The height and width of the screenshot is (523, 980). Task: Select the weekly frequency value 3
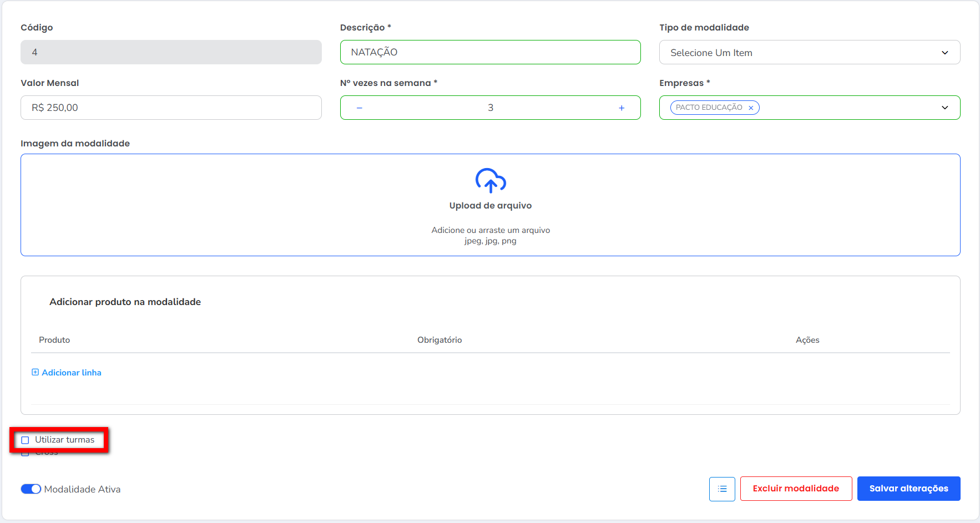pyautogui.click(x=491, y=108)
